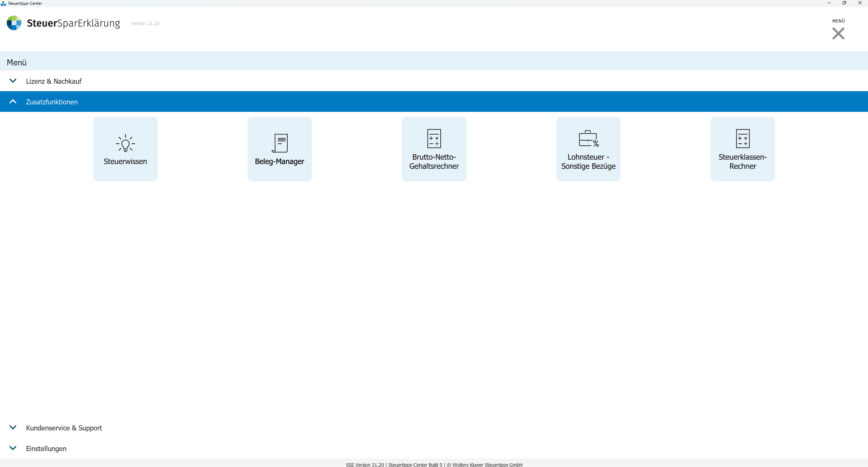Open the Einstellungen section label
Screen dimensions: 868x467
click(46, 449)
